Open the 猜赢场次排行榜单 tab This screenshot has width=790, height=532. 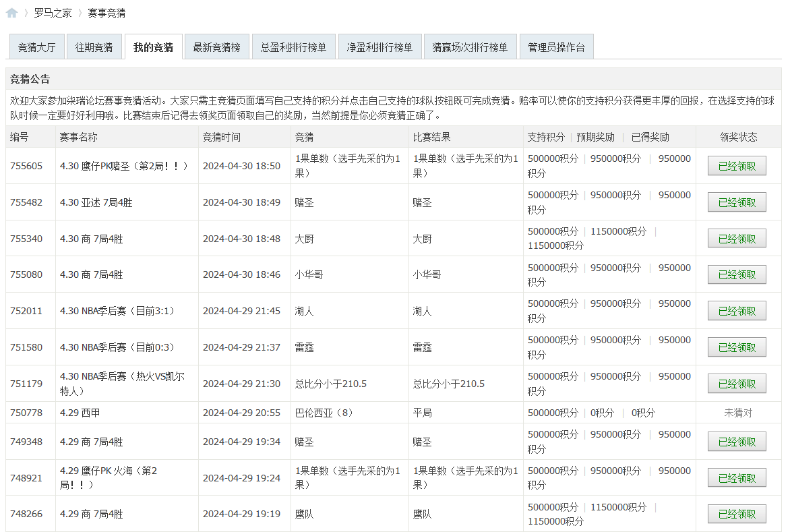pos(470,47)
